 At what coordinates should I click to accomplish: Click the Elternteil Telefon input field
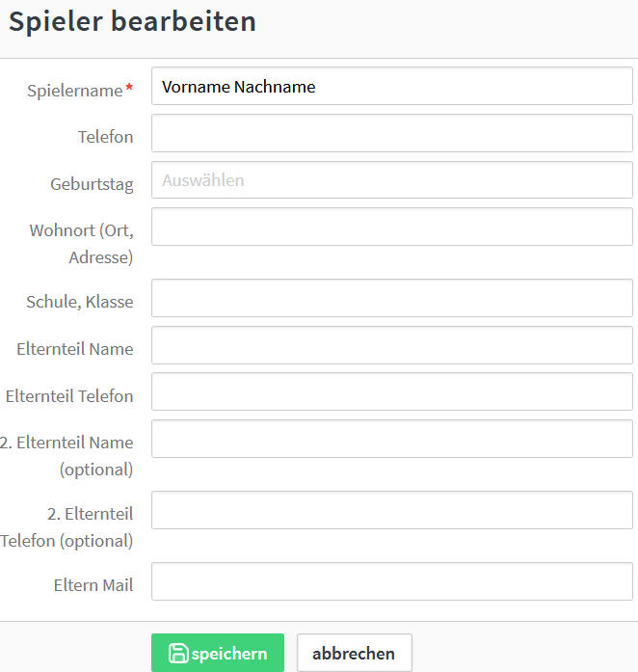(x=391, y=392)
